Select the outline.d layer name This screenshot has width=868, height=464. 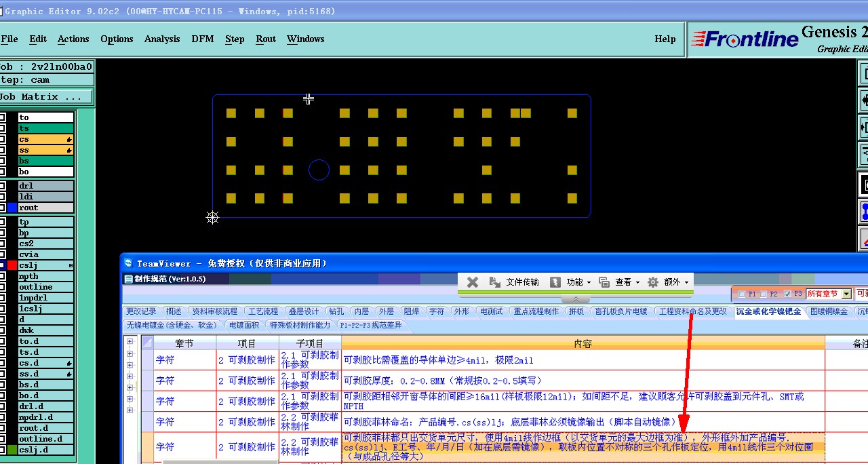click(x=45, y=439)
